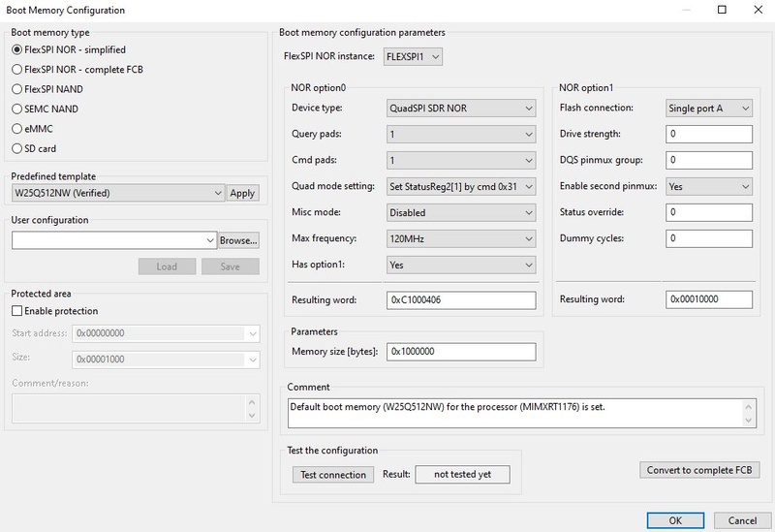Select the SD card radio button
The image size is (775, 532).
(x=16, y=148)
